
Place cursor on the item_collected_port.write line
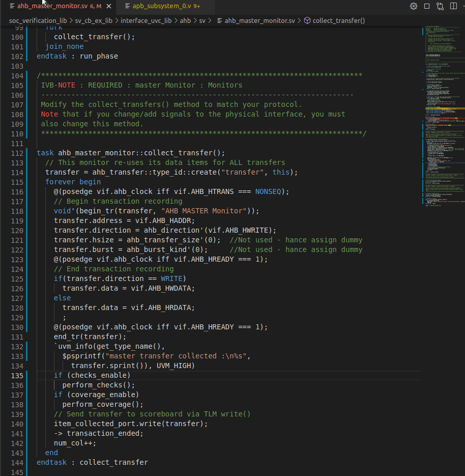[131, 424]
